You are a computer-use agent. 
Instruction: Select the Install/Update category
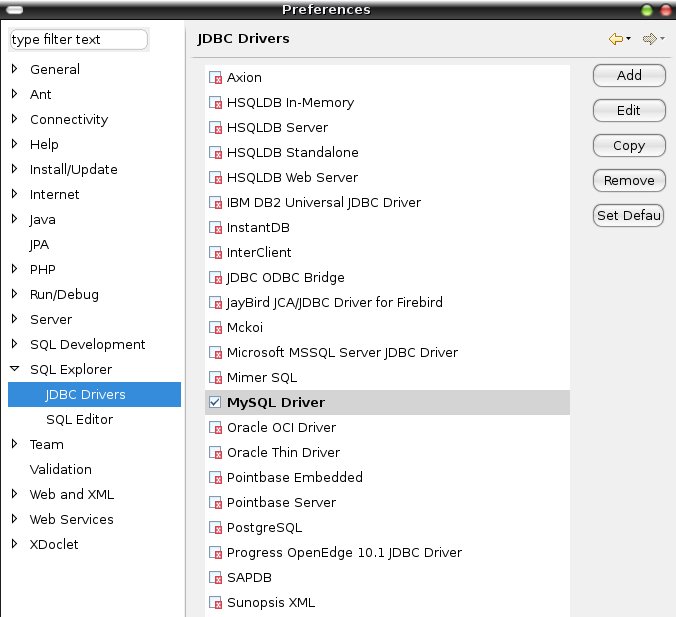pyautogui.click(x=74, y=169)
